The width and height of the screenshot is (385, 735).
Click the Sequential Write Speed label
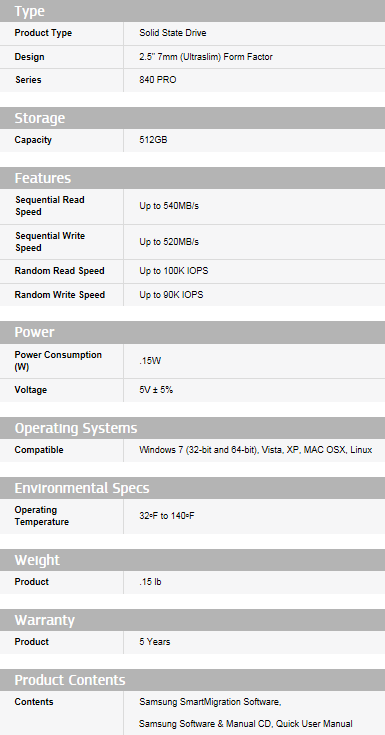point(50,242)
